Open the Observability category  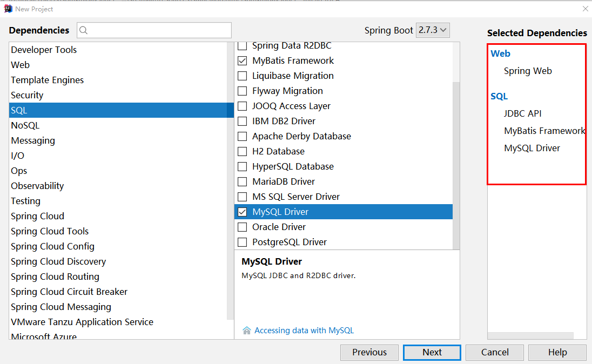pyautogui.click(x=118, y=186)
